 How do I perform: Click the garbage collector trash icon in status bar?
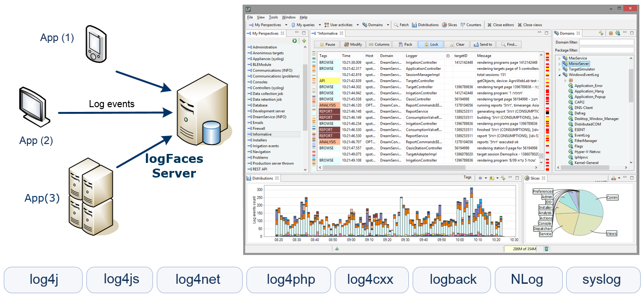pos(546,249)
